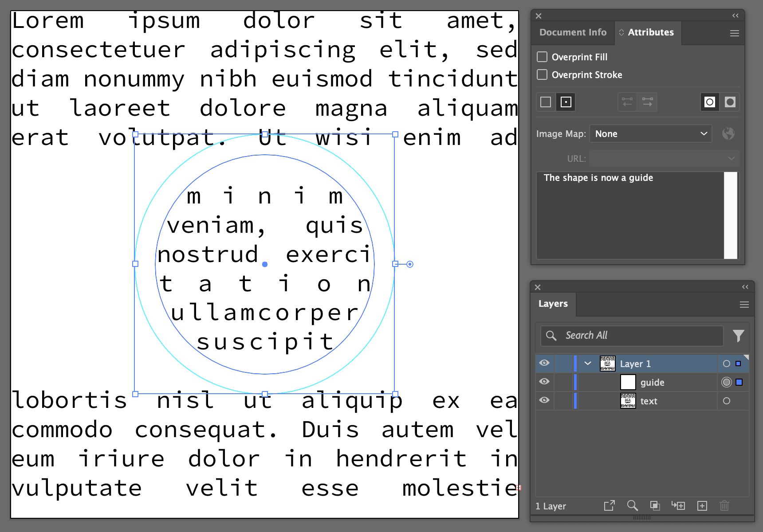Enable the Overprint Fill checkbox
Screen dimensions: 763x532
click(542, 57)
